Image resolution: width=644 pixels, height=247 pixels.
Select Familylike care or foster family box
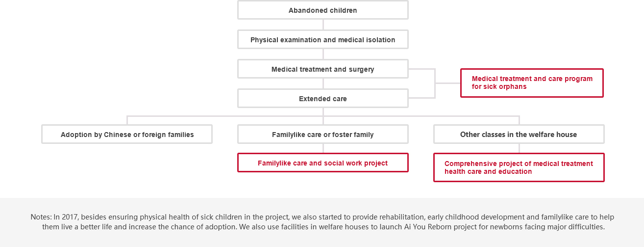(322, 134)
